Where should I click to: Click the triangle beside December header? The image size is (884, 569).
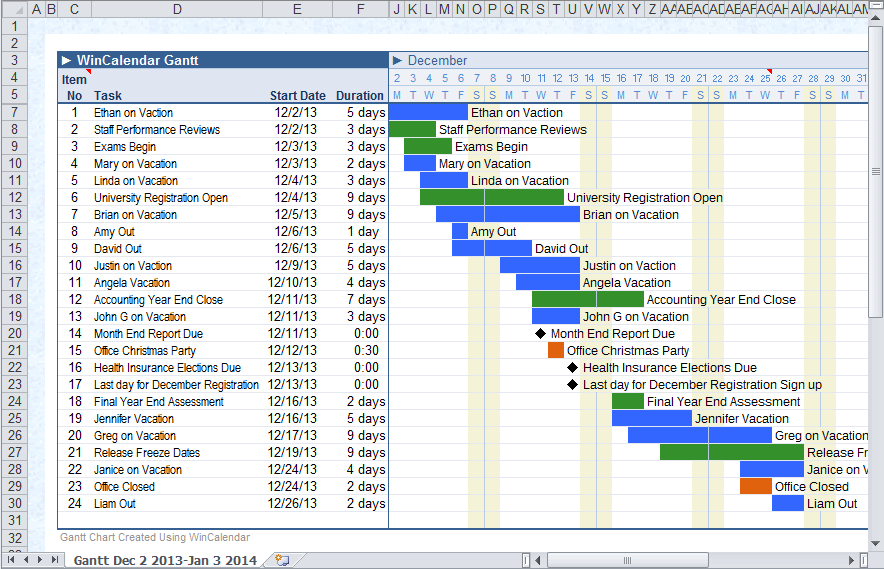click(397, 61)
